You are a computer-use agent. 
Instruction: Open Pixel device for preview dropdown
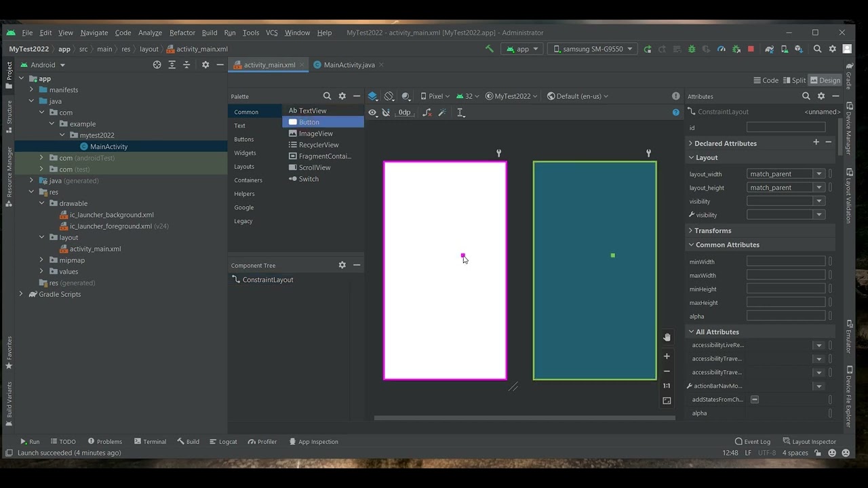pyautogui.click(x=434, y=96)
